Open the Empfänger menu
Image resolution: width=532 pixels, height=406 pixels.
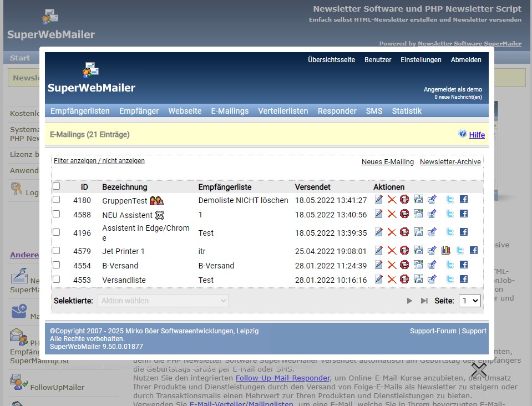[x=139, y=111]
